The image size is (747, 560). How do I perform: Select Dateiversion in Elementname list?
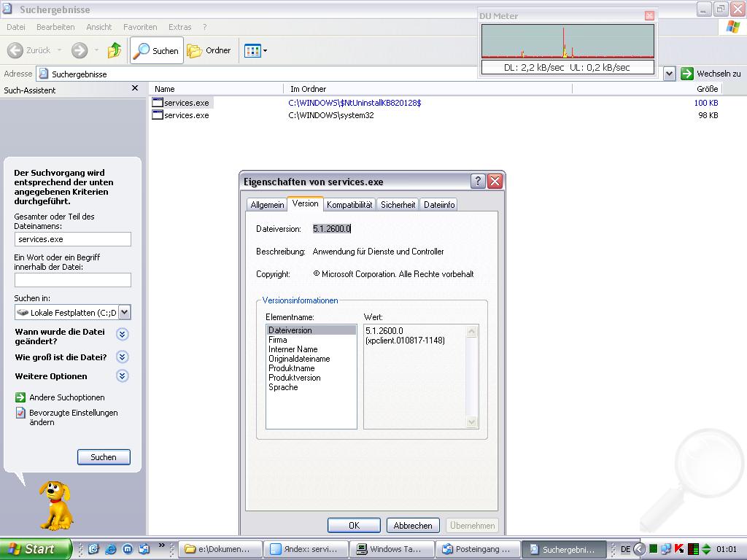click(x=311, y=330)
